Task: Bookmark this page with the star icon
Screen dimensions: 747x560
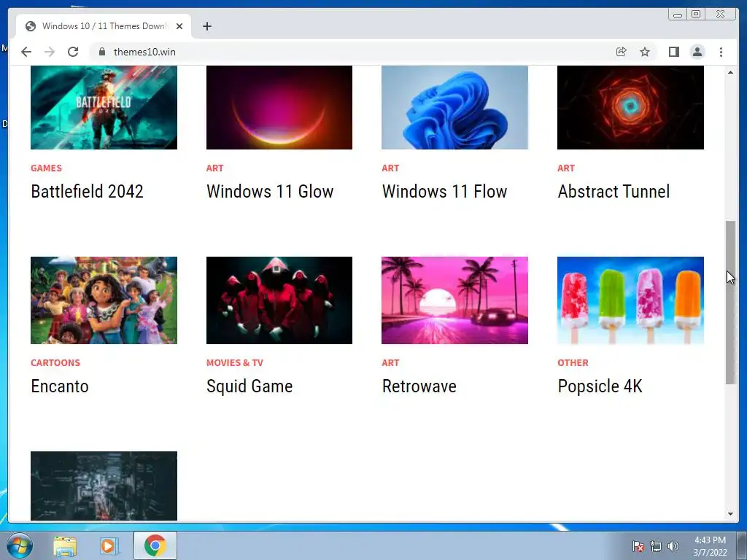Action: (645, 52)
